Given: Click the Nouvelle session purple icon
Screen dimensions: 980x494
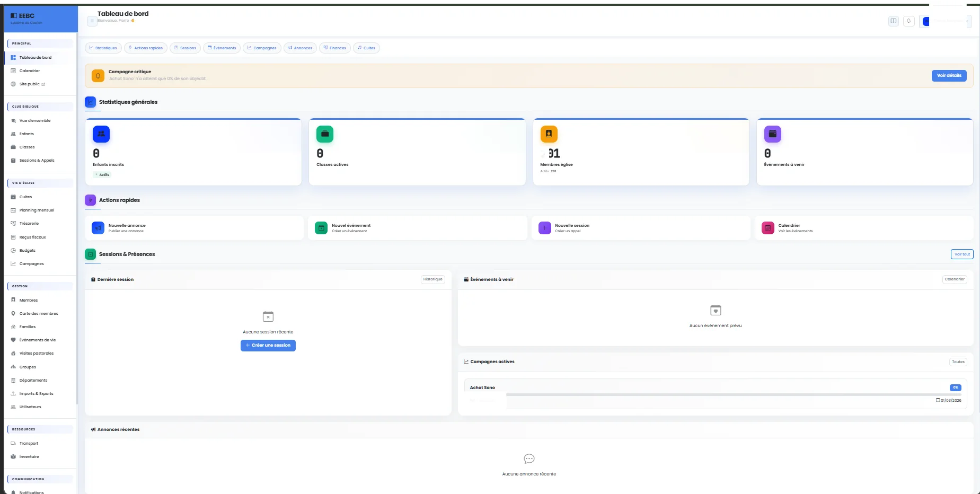Looking at the screenshot, I should point(545,228).
